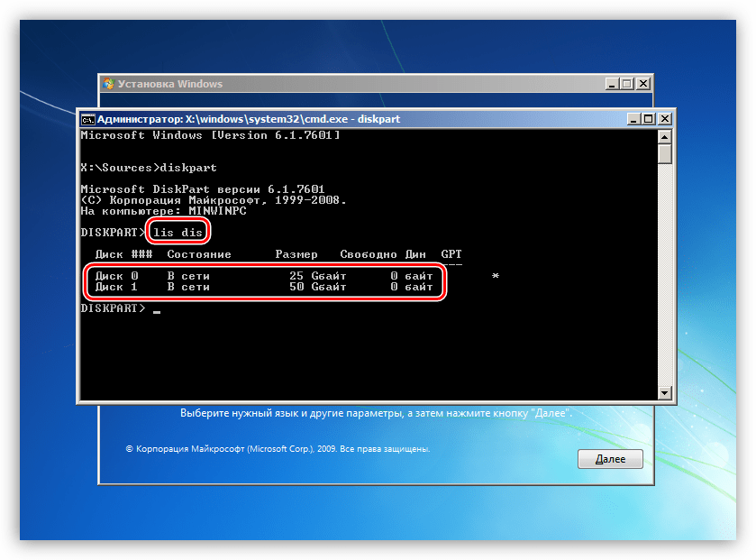The height and width of the screenshot is (560, 756).
Task: Click the GPT column header text
Action: (451, 253)
